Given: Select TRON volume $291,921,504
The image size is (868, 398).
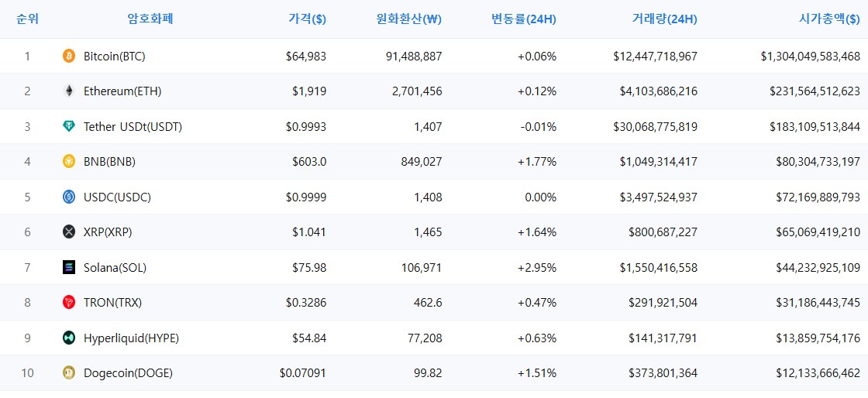Looking at the screenshot, I should [663, 303].
